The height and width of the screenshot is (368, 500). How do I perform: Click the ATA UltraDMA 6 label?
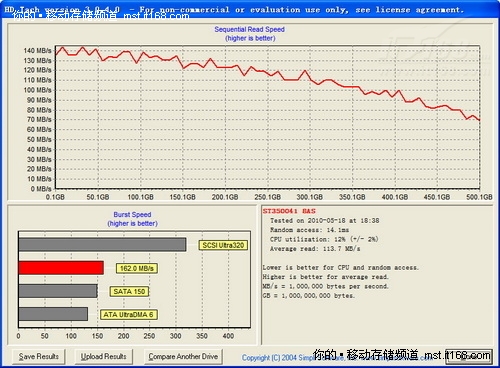(x=128, y=315)
